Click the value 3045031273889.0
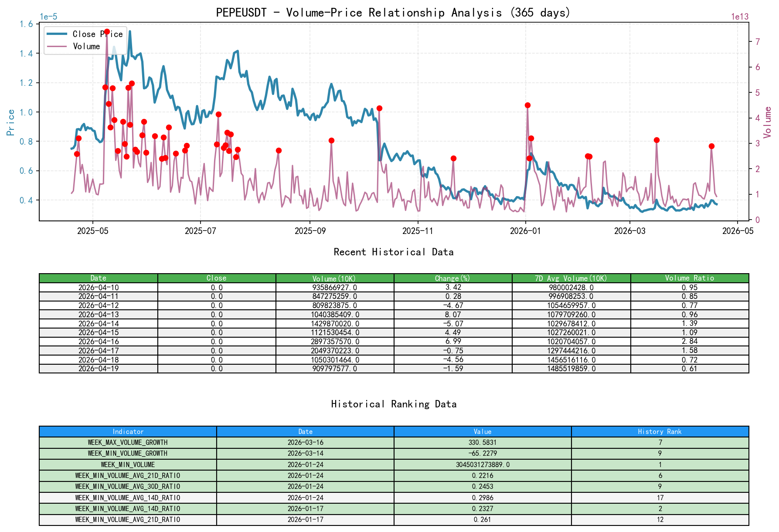Viewport: 779px width, 532px height. point(483,465)
